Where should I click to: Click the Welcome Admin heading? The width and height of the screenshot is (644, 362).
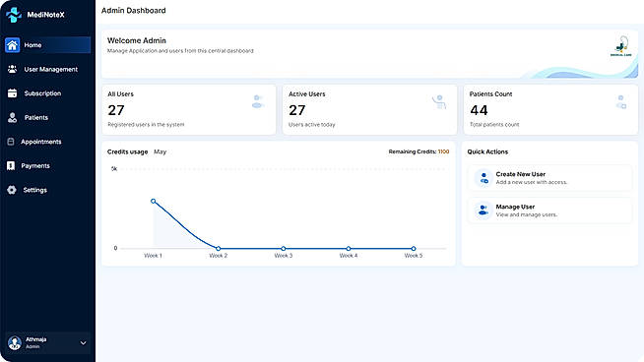pos(137,40)
